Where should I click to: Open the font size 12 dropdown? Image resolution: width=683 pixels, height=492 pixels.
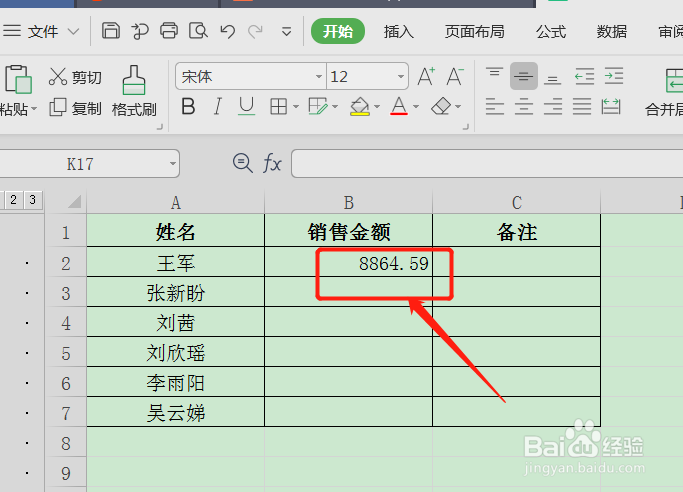click(401, 77)
